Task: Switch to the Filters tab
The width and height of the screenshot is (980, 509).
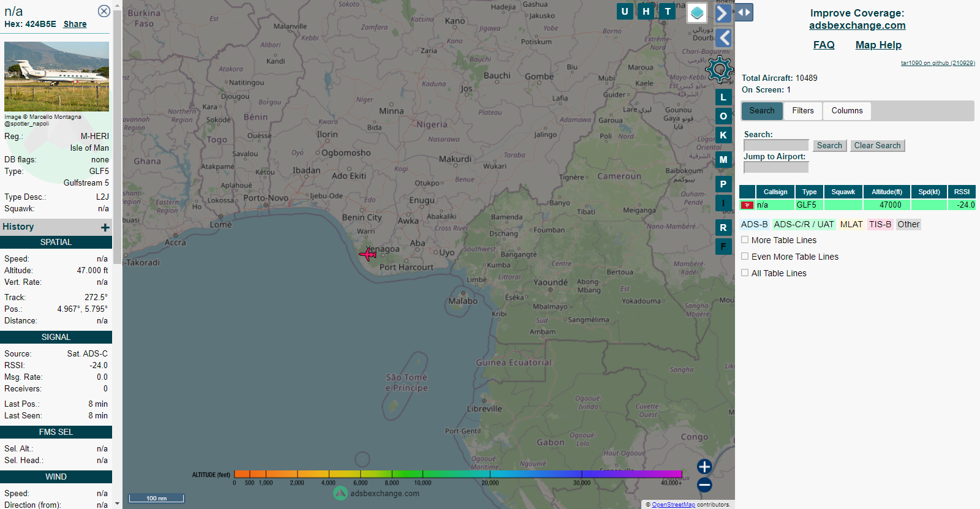Action: (803, 111)
